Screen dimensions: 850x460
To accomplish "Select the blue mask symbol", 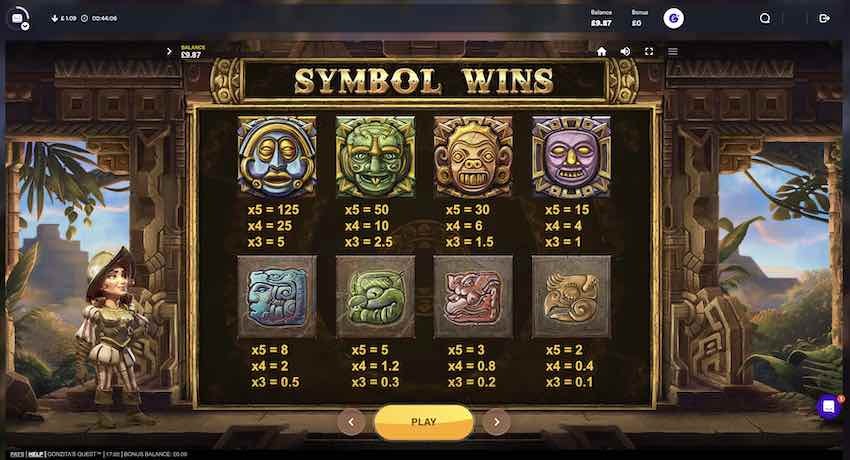I will (x=276, y=157).
